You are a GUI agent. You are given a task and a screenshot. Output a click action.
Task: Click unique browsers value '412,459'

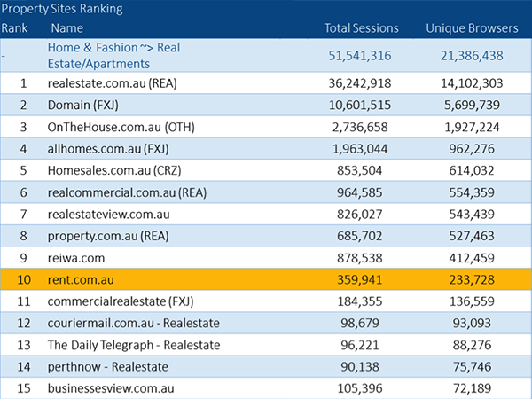pyautogui.click(x=472, y=258)
